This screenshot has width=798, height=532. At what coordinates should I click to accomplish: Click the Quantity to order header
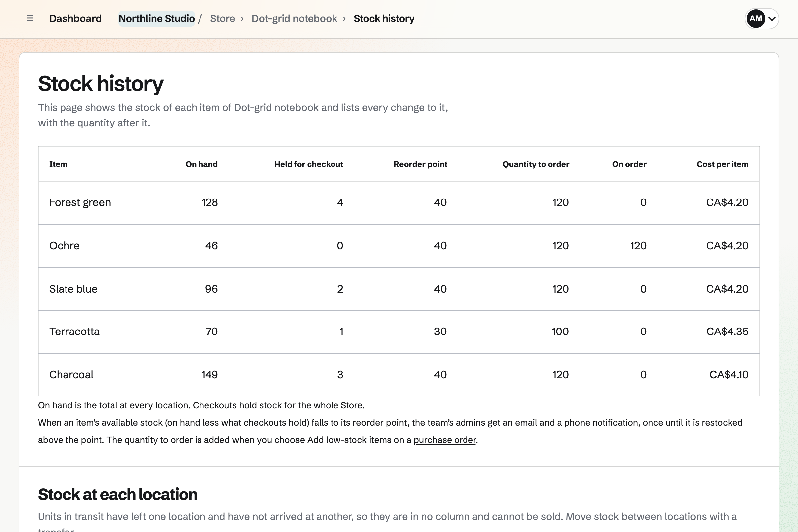coord(536,164)
